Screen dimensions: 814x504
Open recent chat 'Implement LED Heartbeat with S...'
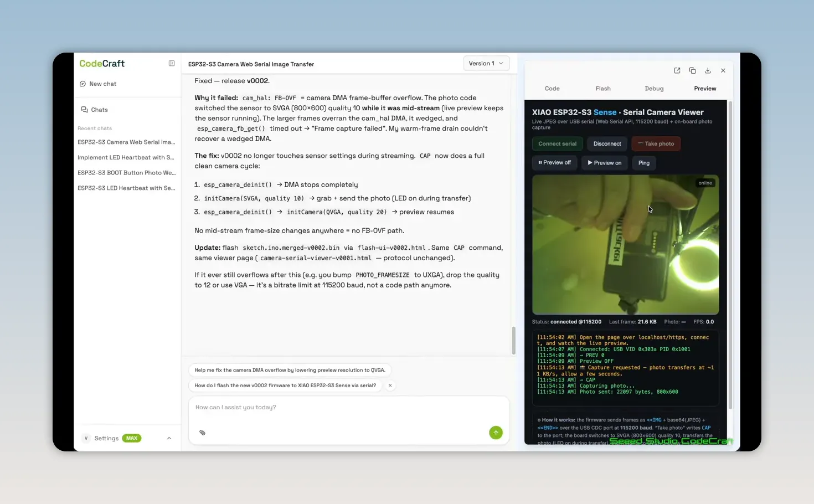coord(126,157)
